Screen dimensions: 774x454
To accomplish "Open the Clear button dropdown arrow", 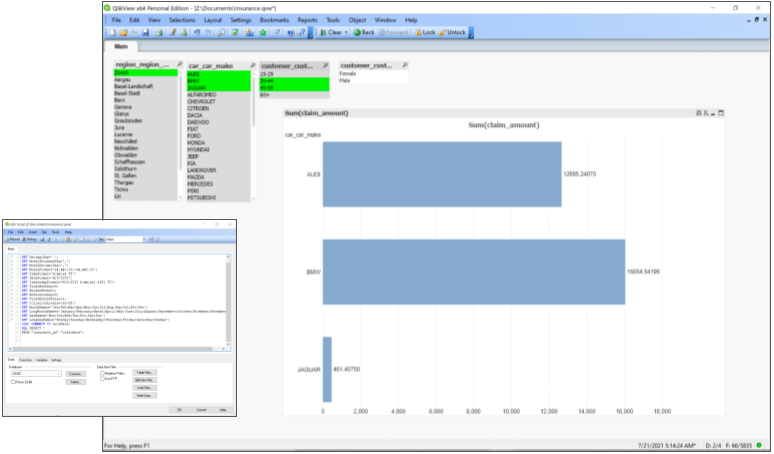I will 346,33.
